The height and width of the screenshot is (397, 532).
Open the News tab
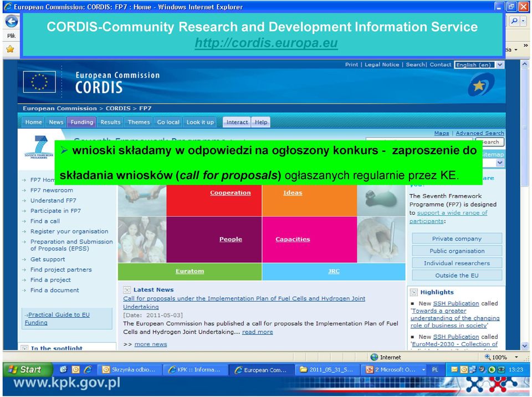(56, 122)
